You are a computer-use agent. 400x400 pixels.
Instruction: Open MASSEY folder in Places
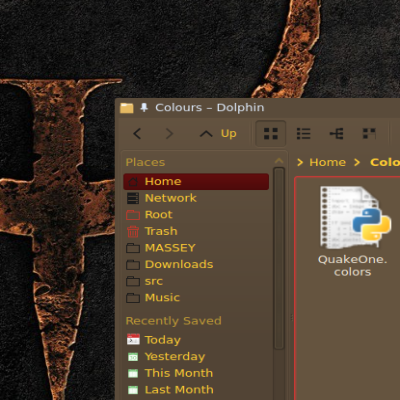[x=196, y=248]
